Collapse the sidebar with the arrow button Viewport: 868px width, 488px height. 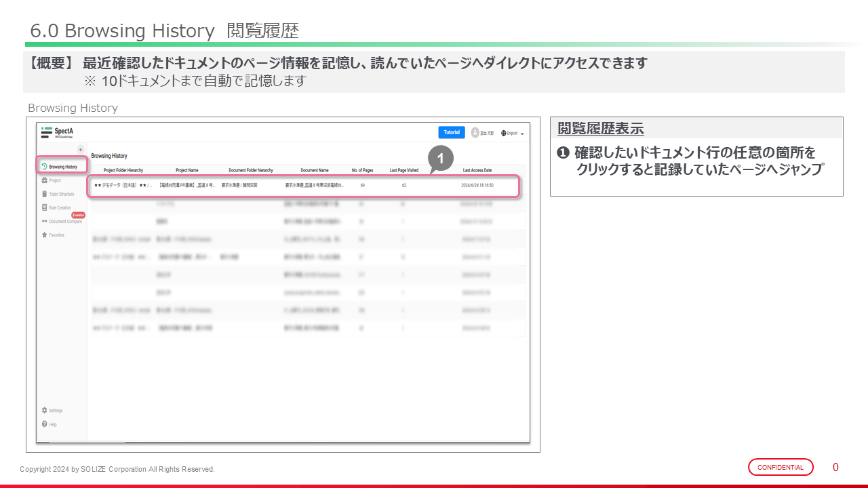coord(81,149)
